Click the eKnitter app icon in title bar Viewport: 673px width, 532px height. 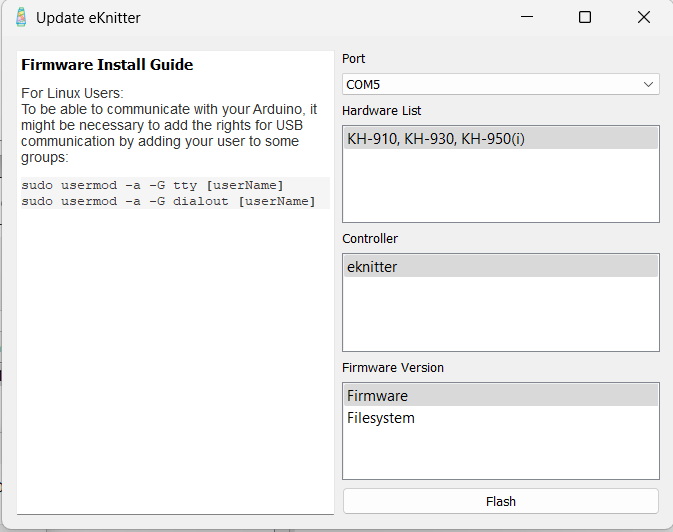coord(21,17)
